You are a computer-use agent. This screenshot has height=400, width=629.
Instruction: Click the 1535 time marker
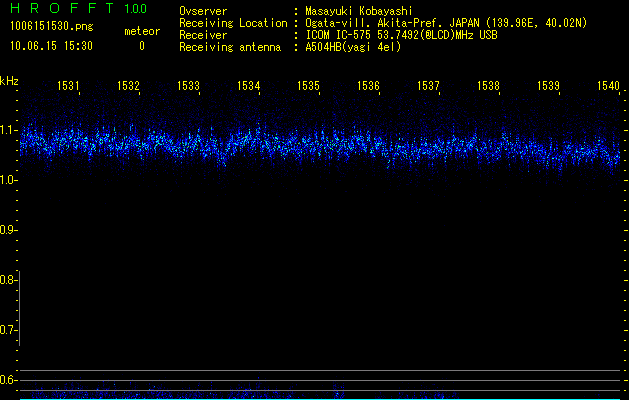point(308,86)
